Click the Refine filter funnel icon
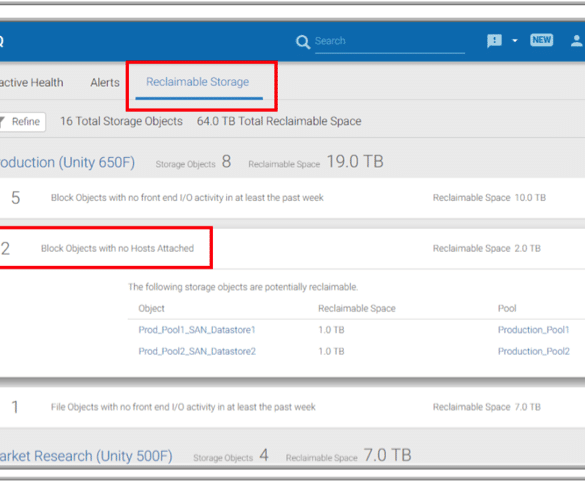Viewport: 585px width, 481px height. tap(1, 122)
